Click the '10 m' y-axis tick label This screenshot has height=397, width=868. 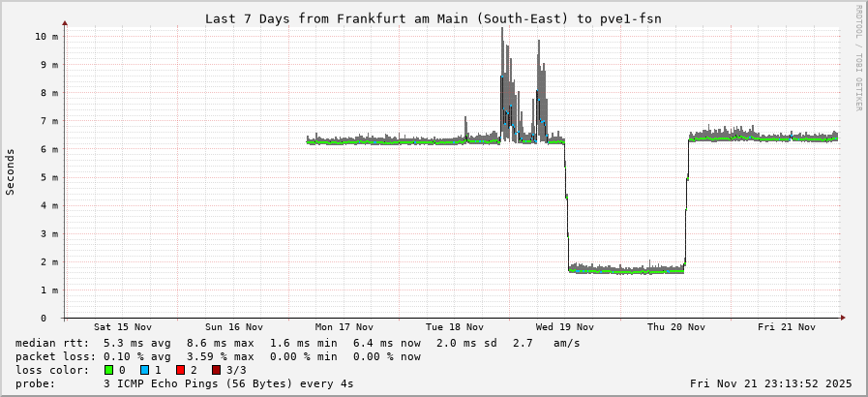(x=46, y=36)
